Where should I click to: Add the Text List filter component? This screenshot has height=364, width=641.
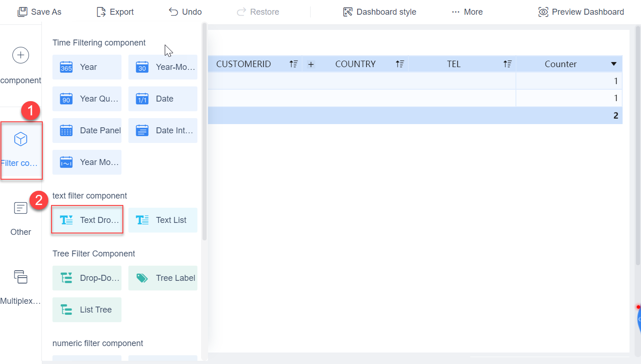coord(163,220)
